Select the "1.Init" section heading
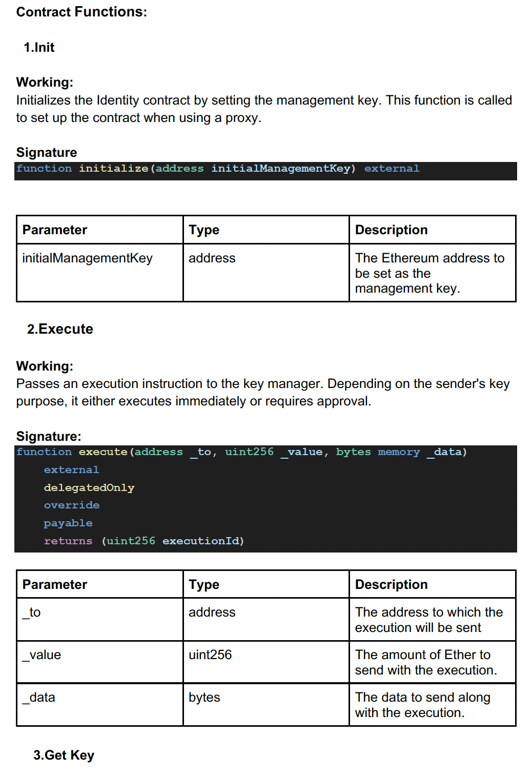Image resolution: width=532 pixels, height=777 pixels. (39, 47)
